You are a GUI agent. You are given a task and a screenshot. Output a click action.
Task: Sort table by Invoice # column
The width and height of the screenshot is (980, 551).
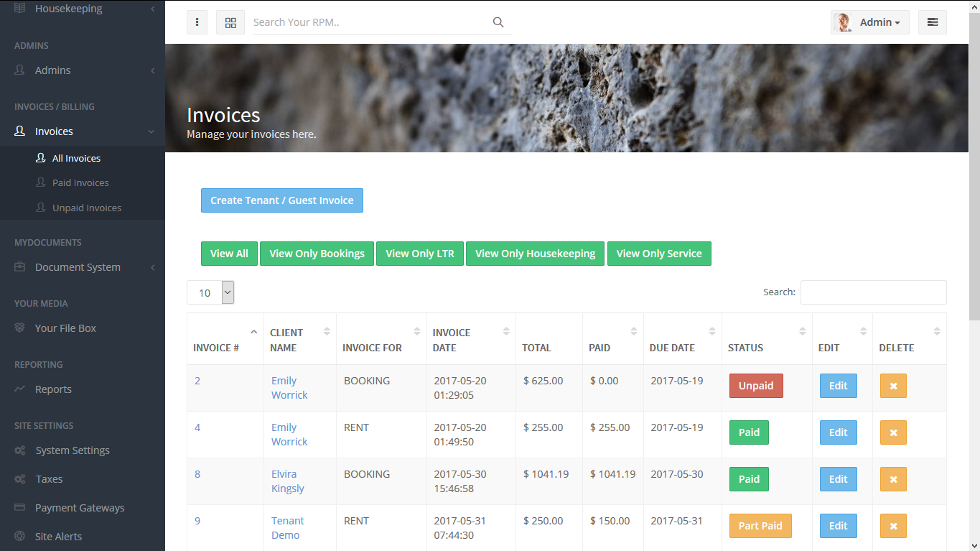[225, 339]
